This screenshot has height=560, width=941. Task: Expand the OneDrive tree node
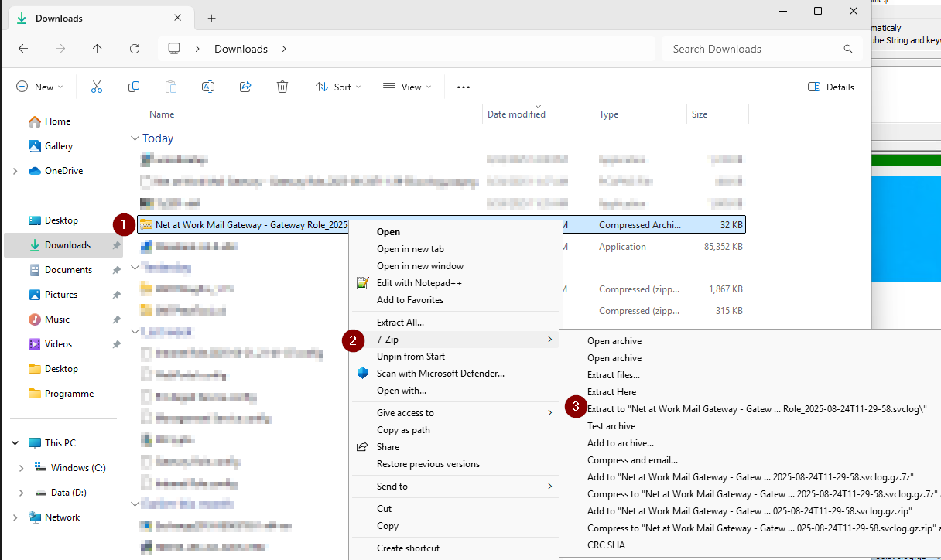tap(15, 171)
